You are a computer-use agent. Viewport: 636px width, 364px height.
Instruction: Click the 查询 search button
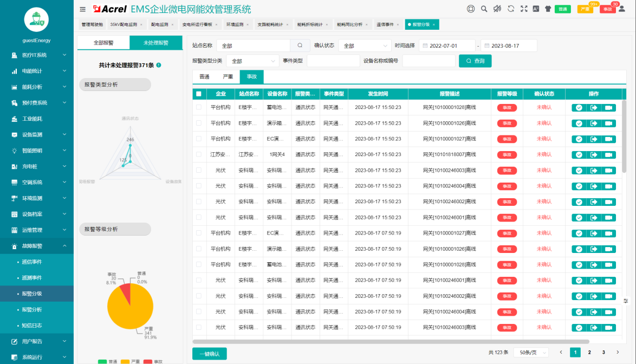click(475, 61)
